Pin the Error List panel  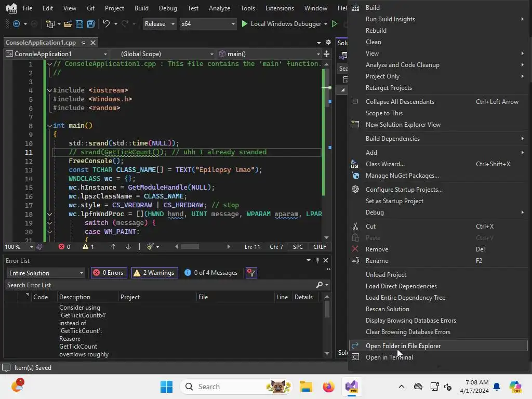pos(317,260)
